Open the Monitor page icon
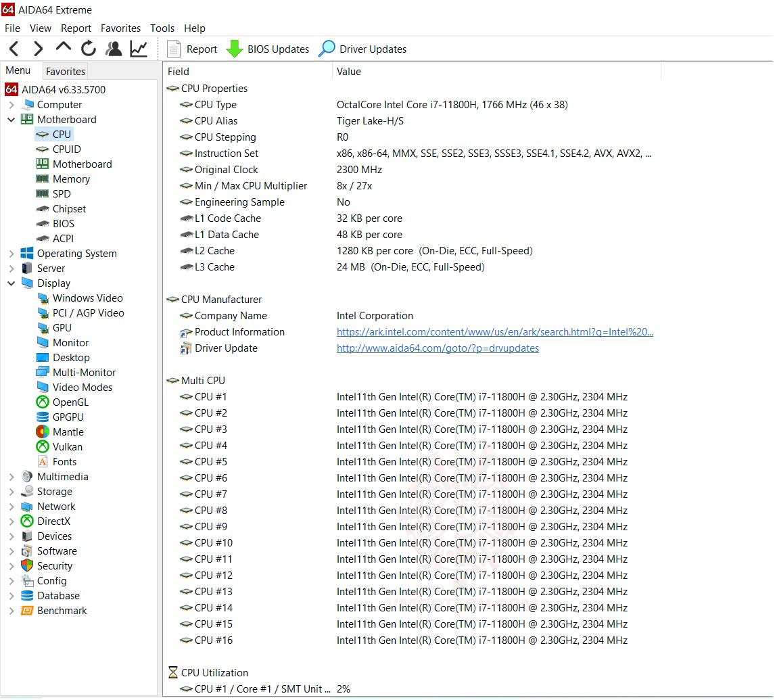 click(43, 343)
